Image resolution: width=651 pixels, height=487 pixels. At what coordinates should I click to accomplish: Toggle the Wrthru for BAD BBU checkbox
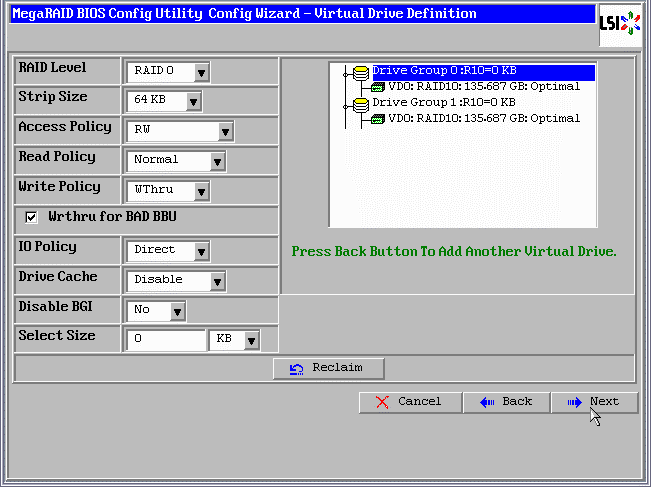click(31, 217)
